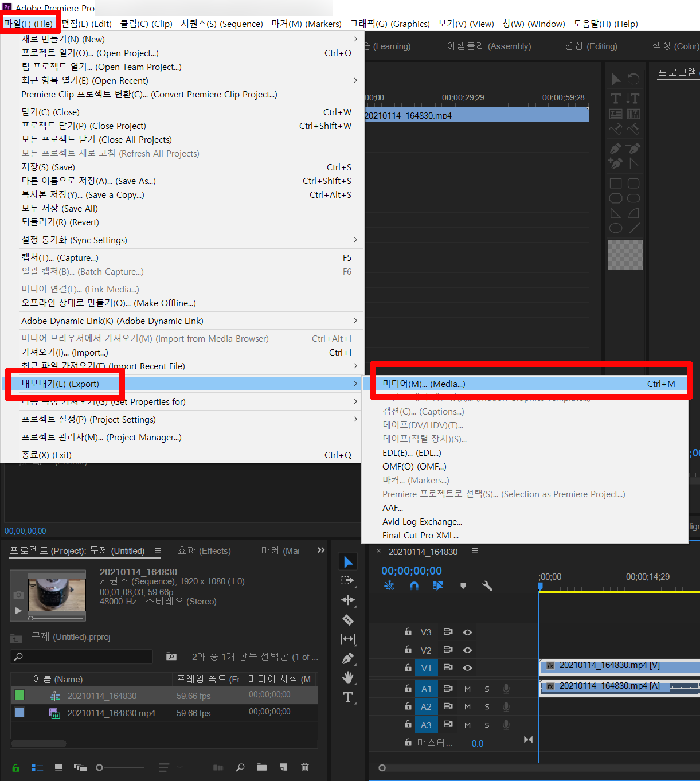700x781 pixels.
Task: Toggle V3 track visibility eye
Action: pos(468,632)
